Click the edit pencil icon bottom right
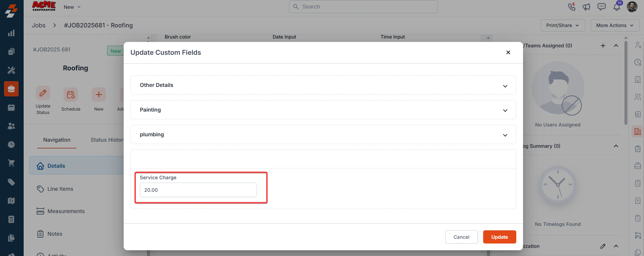Image resolution: width=644 pixels, height=256 pixels. (x=603, y=246)
